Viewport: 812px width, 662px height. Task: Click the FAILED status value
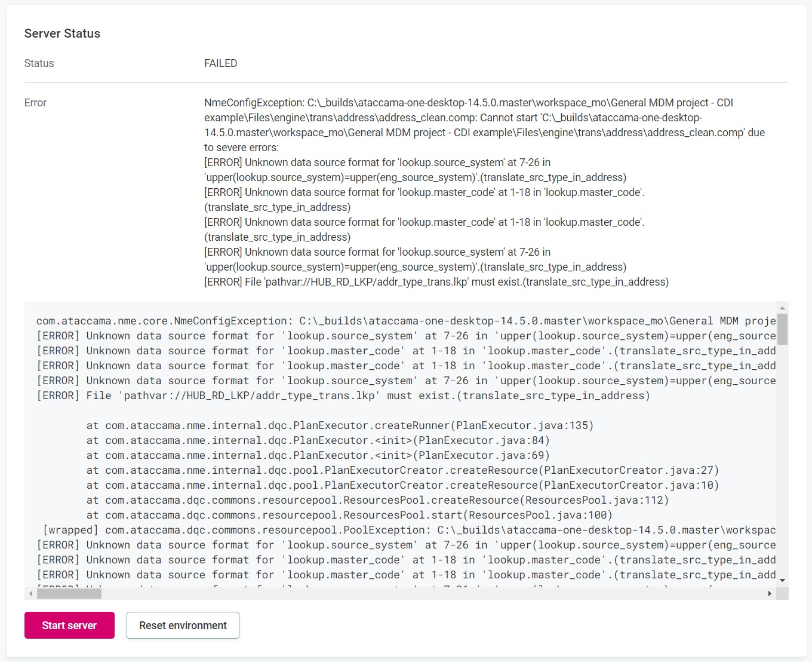[220, 63]
